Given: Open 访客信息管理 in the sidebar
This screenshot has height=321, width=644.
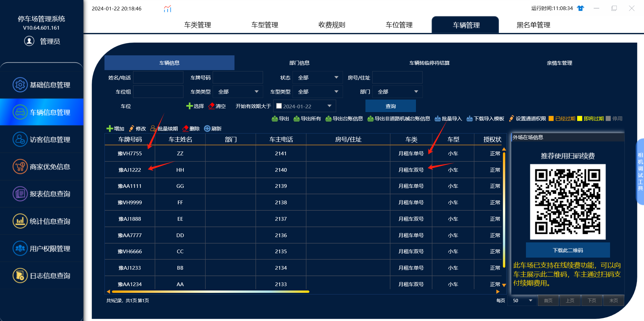Looking at the screenshot, I should (x=42, y=139).
